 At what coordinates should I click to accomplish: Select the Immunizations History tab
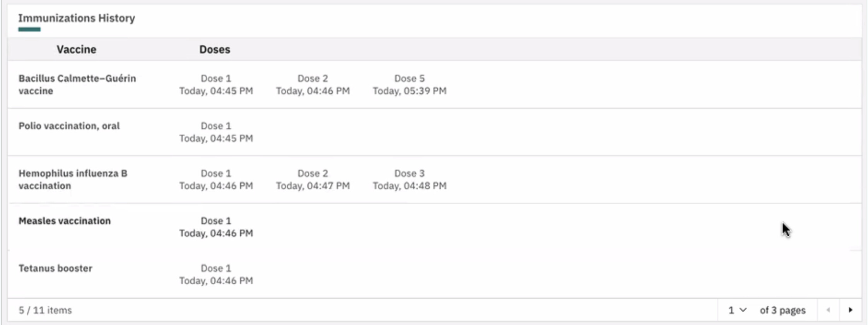[77, 18]
